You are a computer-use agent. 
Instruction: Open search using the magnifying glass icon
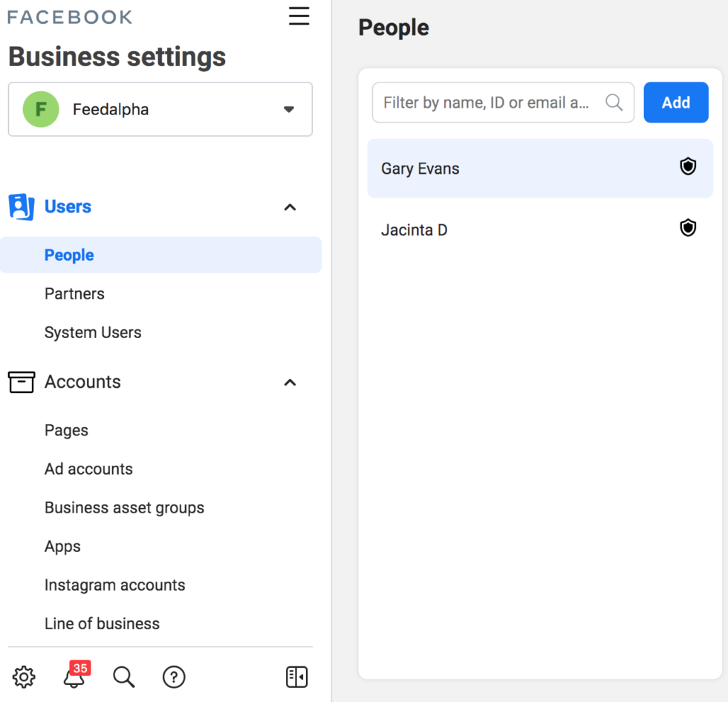point(123,677)
